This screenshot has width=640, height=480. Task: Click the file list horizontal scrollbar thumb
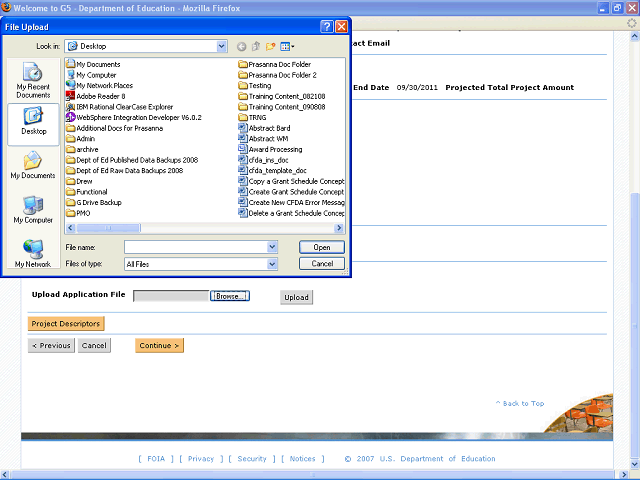[109, 228]
